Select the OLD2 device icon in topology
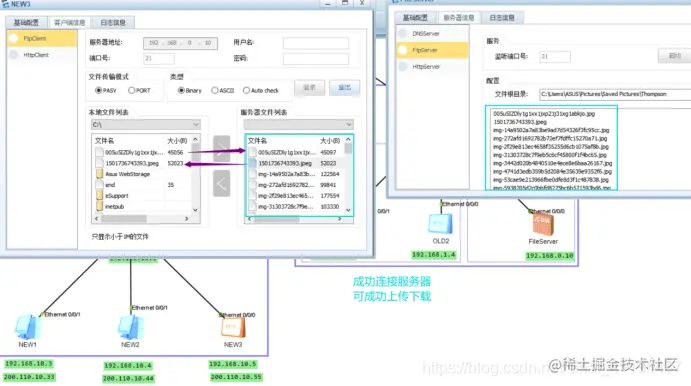 pyautogui.click(x=440, y=224)
